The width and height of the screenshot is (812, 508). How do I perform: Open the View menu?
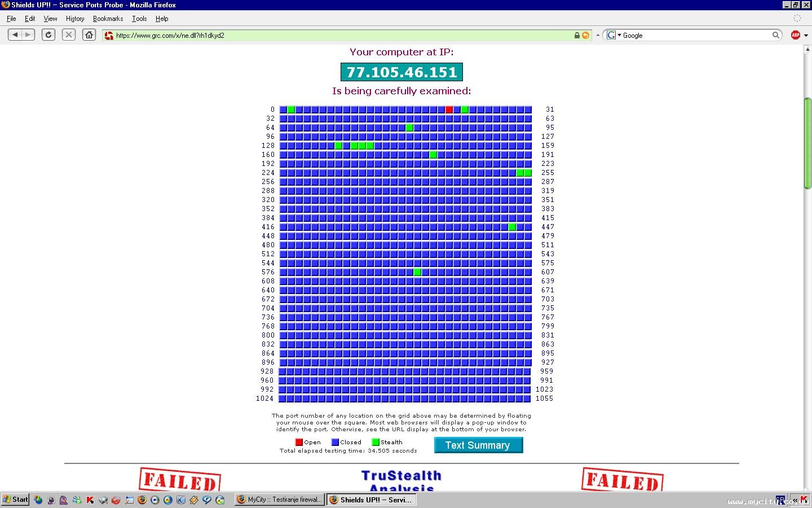click(x=51, y=19)
